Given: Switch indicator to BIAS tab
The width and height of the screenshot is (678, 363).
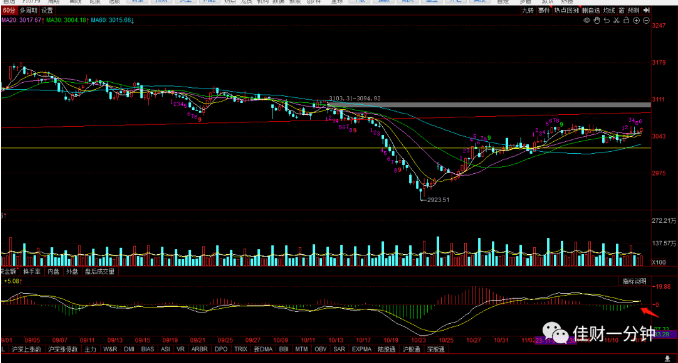Looking at the screenshot, I should (148, 348).
